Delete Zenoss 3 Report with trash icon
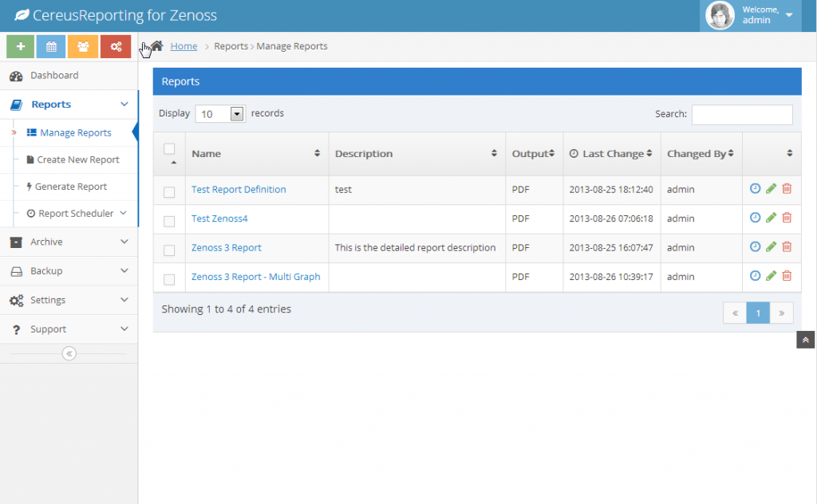The width and height of the screenshot is (817, 504). tap(787, 246)
